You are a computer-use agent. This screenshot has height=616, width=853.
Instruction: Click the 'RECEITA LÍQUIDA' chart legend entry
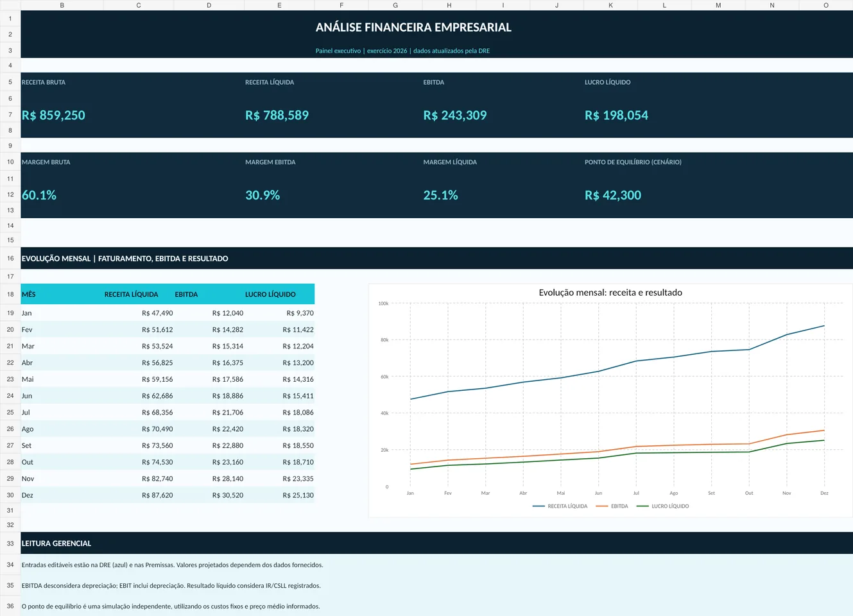pos(560,506)
